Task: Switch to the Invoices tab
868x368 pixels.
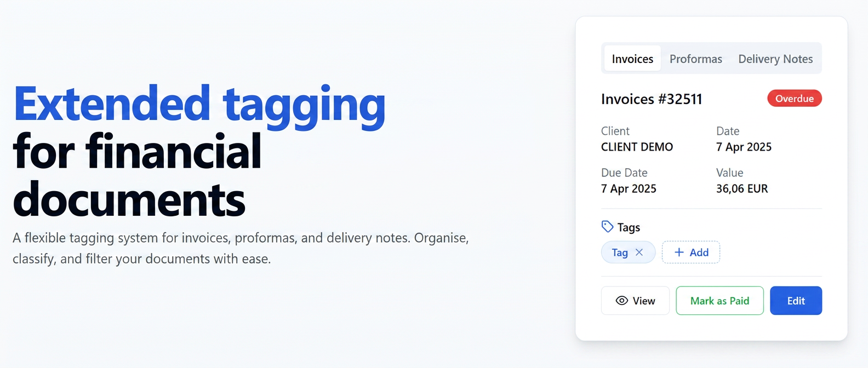Action: (x=632, y=59)
